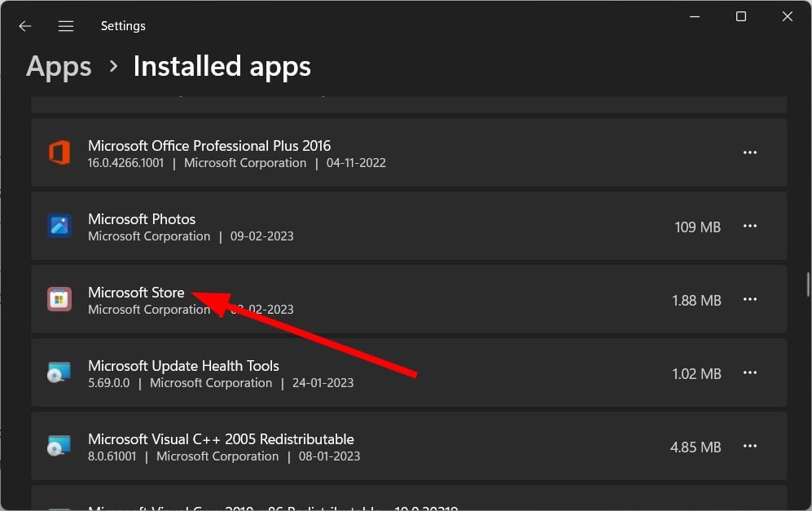Click the Visual C++ 2005 Redistributable icon
The image size is (812, 511).
[x=59, y=447]
